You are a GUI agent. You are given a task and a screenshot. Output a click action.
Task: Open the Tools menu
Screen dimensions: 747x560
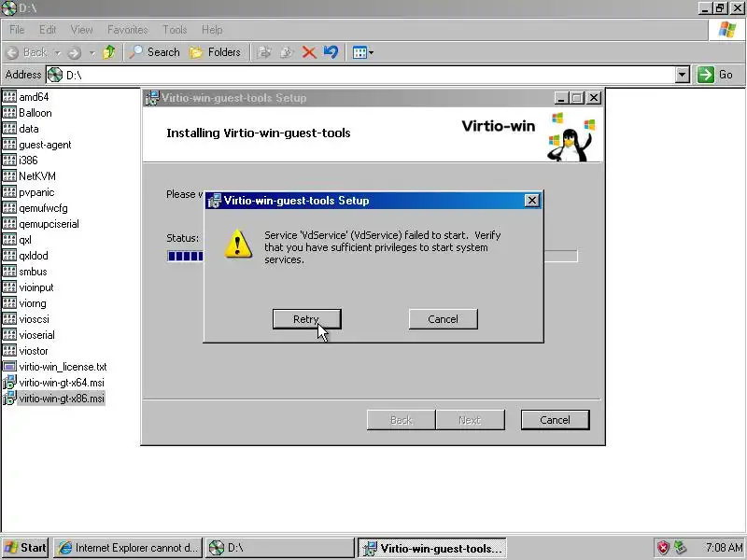(175, 30)
